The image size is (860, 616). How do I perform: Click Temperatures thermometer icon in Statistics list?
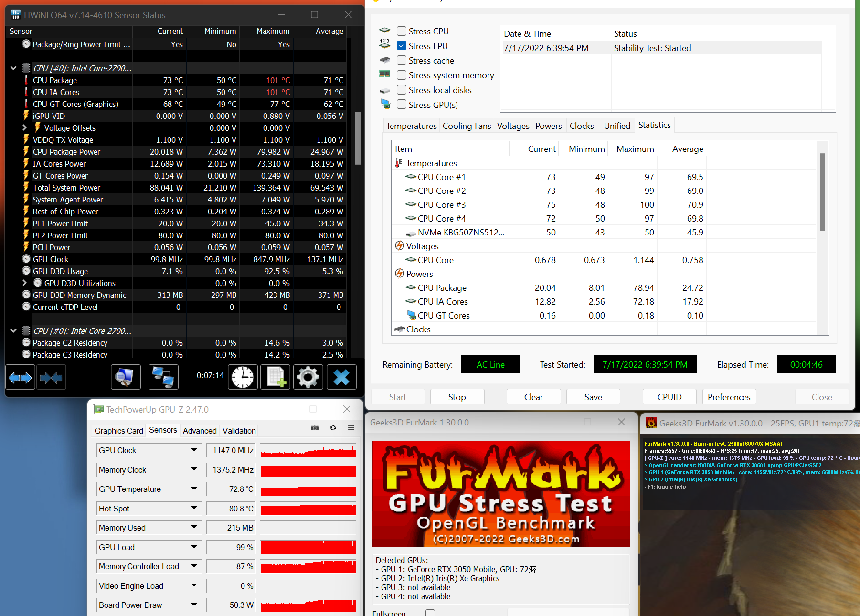399,163
